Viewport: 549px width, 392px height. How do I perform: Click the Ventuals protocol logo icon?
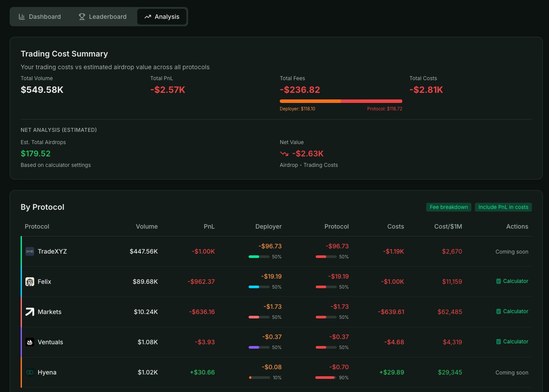point(30,342)
